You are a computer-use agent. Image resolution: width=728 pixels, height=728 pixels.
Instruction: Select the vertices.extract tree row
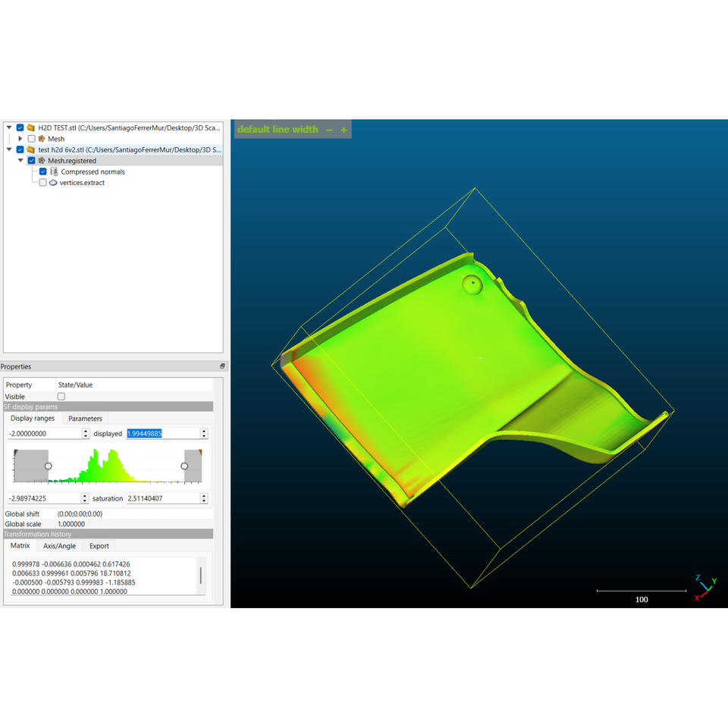pos(82,183)
